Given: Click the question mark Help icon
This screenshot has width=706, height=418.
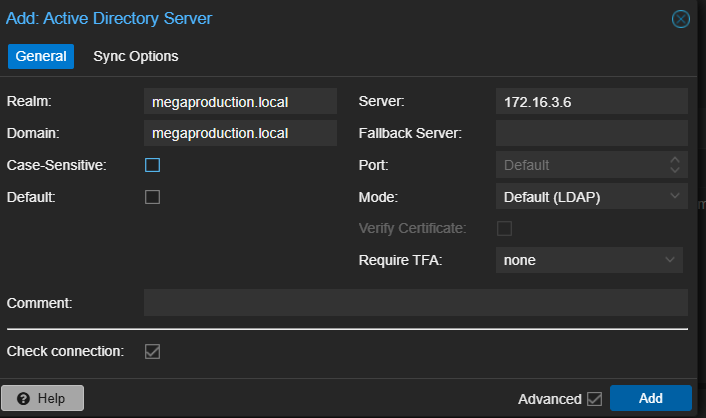Looking at the screenshot, I should click(x=22, y=398).
